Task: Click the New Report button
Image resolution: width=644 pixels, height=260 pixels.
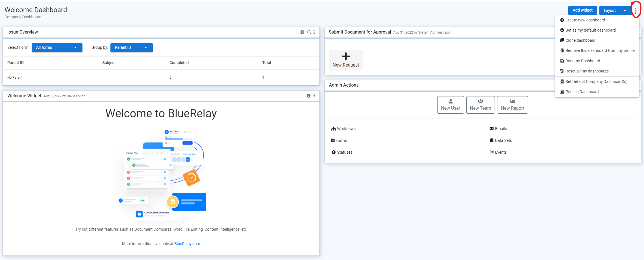Action: tap(512, 105)
